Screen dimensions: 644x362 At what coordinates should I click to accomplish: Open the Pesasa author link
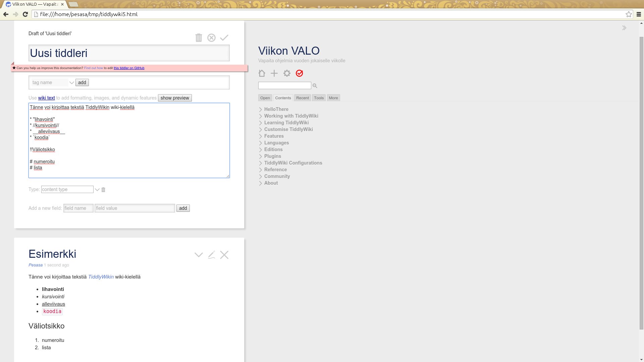[36, 265]
